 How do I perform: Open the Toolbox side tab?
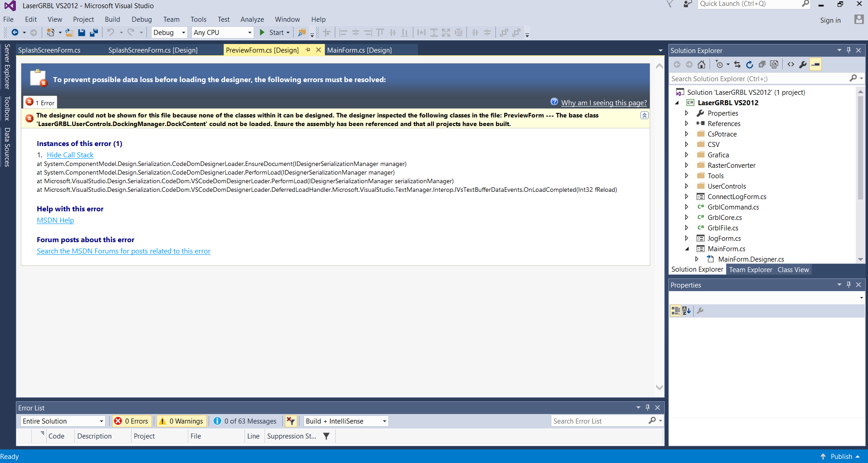[7, 108]
